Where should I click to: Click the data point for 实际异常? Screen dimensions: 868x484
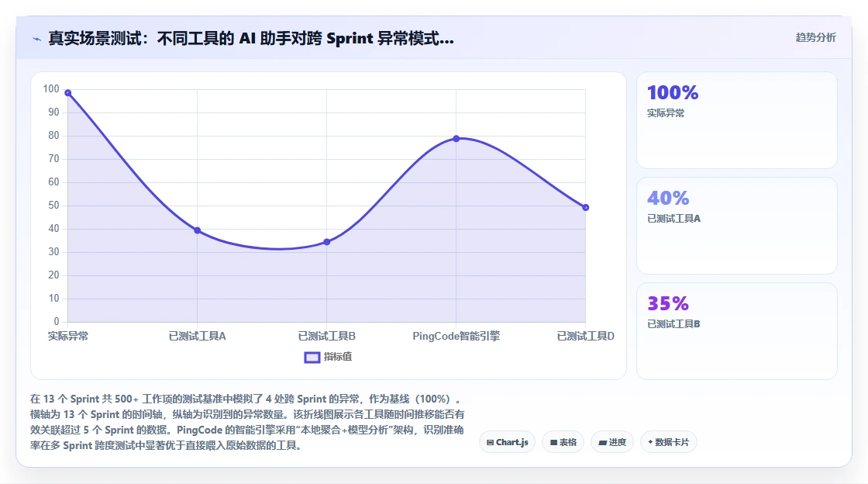[68, 93]
